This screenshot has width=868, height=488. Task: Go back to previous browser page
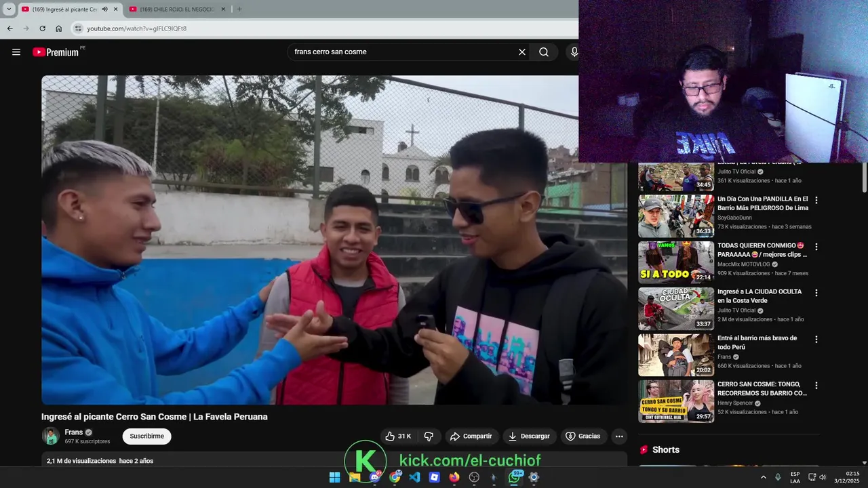(x=9, y=28)
